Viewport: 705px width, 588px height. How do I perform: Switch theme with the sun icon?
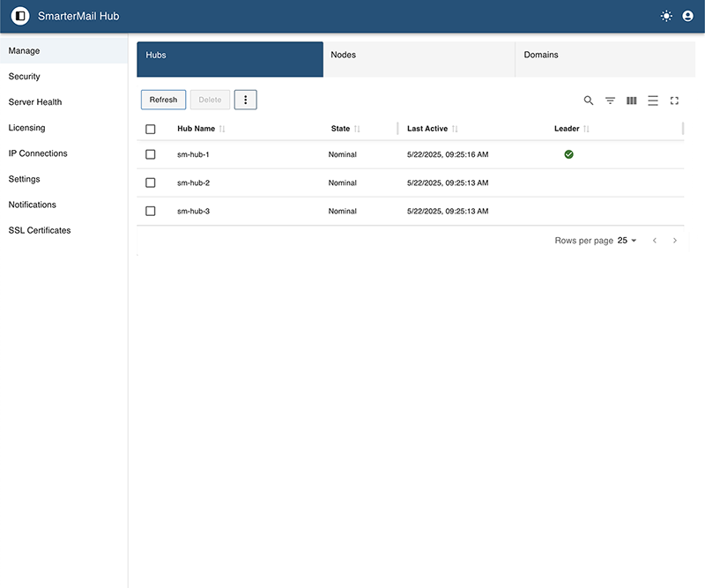(x=666, y=16)
